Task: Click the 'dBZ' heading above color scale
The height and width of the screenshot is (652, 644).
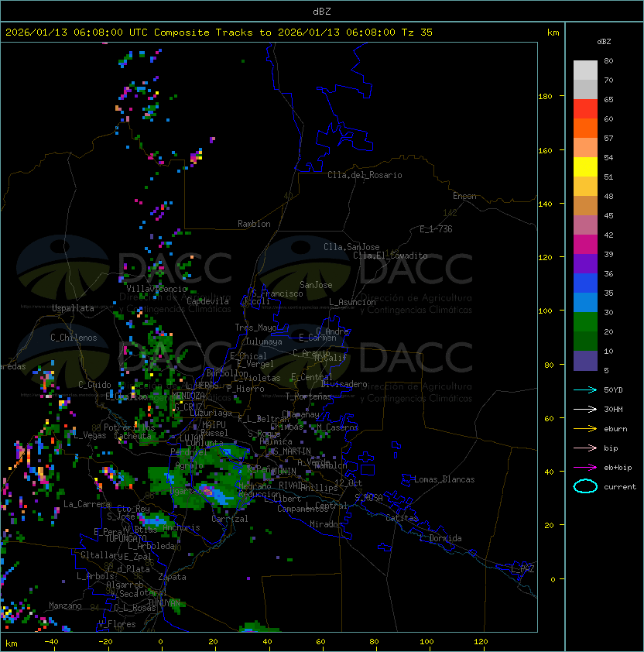Action: [x=604, y=42]
